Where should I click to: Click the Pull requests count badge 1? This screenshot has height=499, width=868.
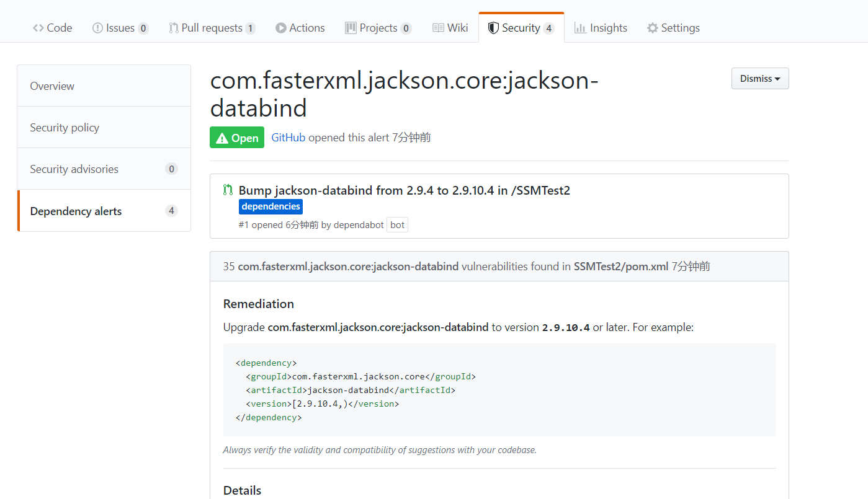[250, 29]
